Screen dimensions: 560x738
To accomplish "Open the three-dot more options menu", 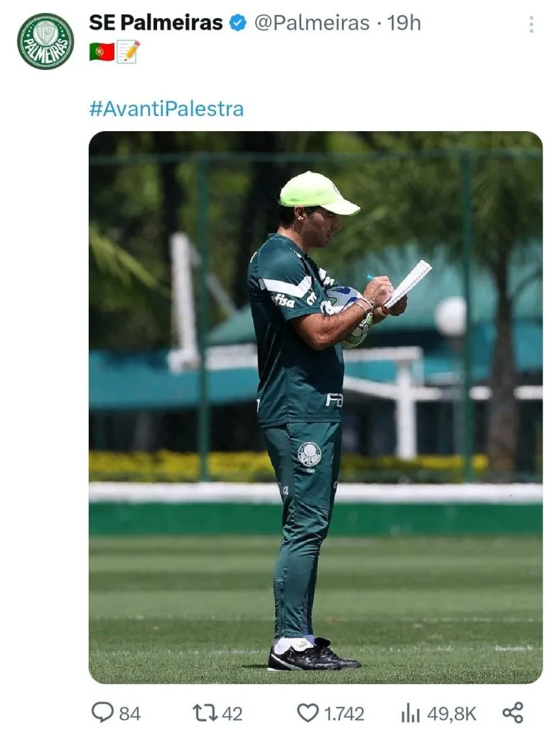I will (x=531, y=25).
